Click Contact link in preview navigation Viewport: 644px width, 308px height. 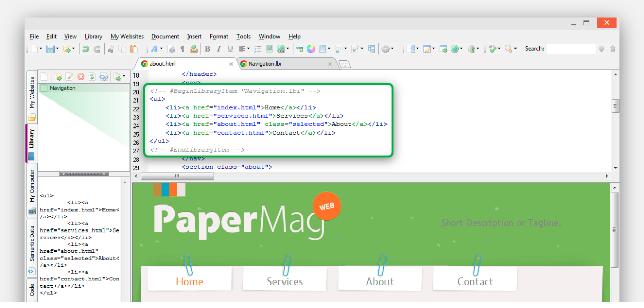click(475, 281)
